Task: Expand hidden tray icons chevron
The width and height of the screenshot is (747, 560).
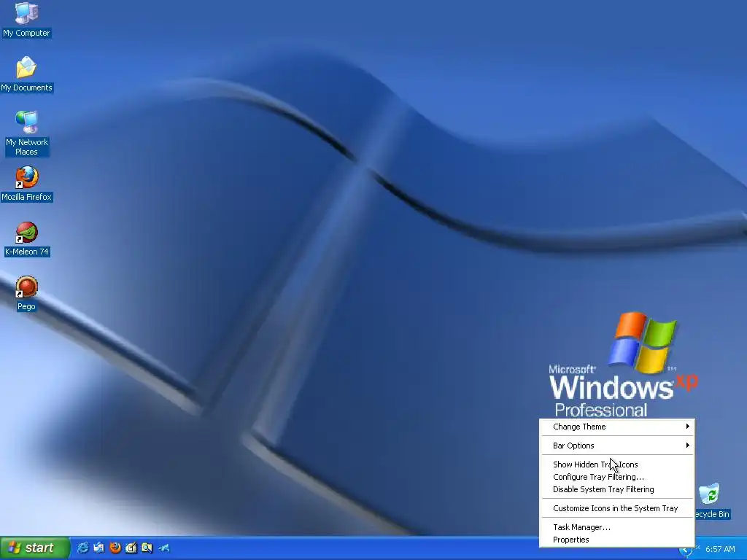Action: (698, 547)
